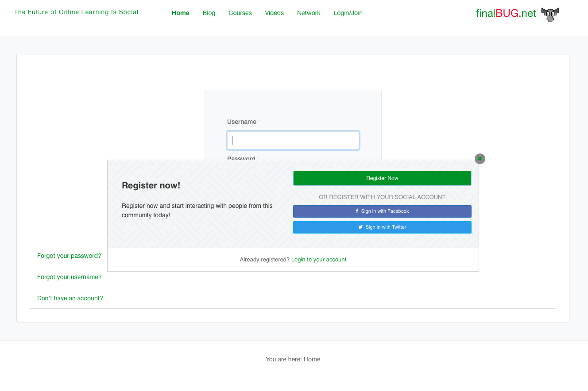Click the Login to your account link
Viewport: 588px width, 391px height.
[318, 260]
